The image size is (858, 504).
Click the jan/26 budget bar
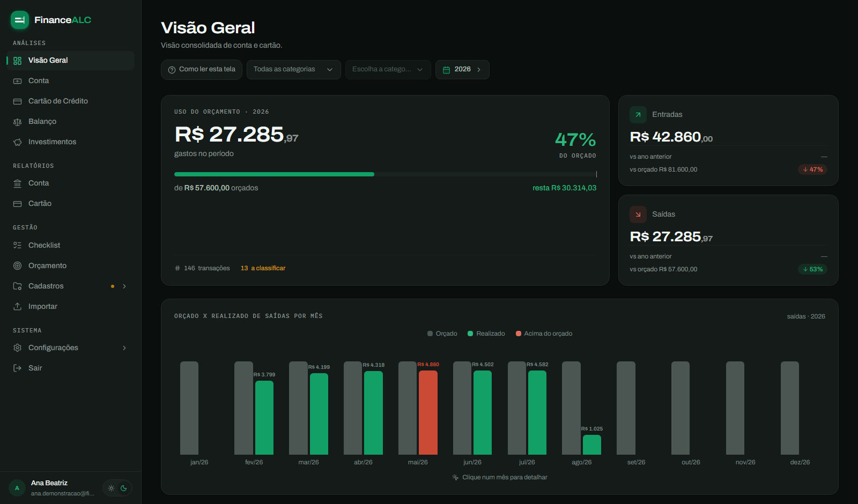click(189, 408)
